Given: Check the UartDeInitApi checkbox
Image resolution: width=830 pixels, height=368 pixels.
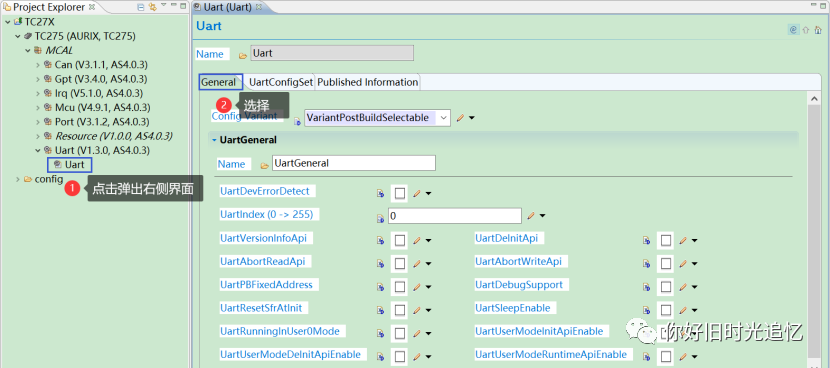Looking at the screenshot, I should coord(666,240).
